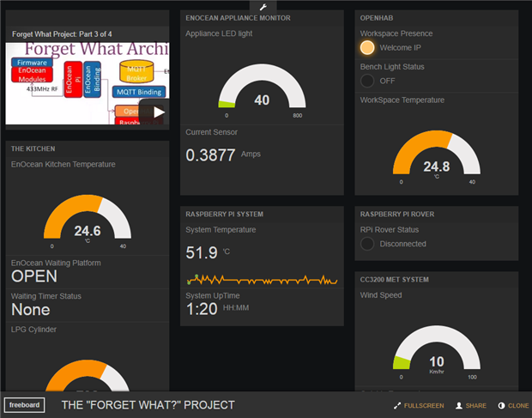Click THE "FORGET WHAT?" PROJECT dashboard title
The image size is (532, 418).
click(x=148, y=405)
